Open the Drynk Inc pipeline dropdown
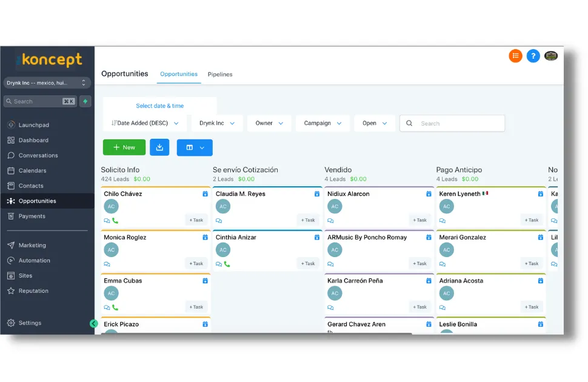 click(x=217, y=123)
